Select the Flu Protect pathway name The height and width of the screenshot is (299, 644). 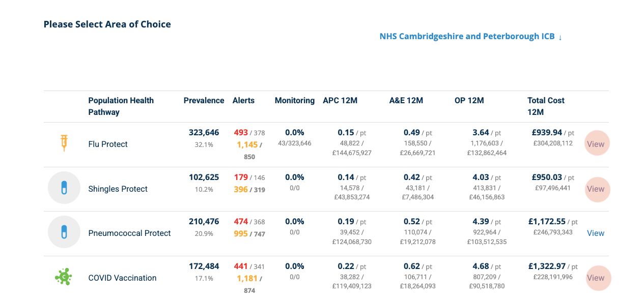coord(108,144)
